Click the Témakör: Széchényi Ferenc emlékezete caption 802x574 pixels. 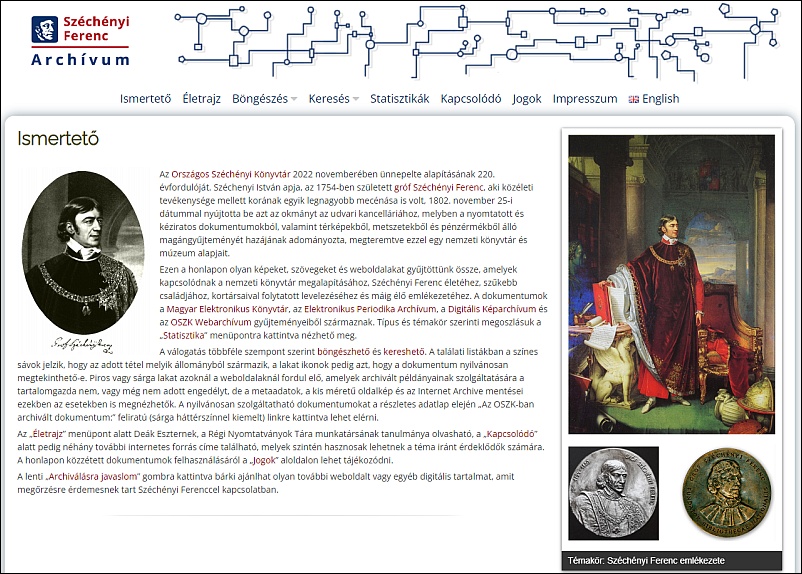[x=646, y=561]
